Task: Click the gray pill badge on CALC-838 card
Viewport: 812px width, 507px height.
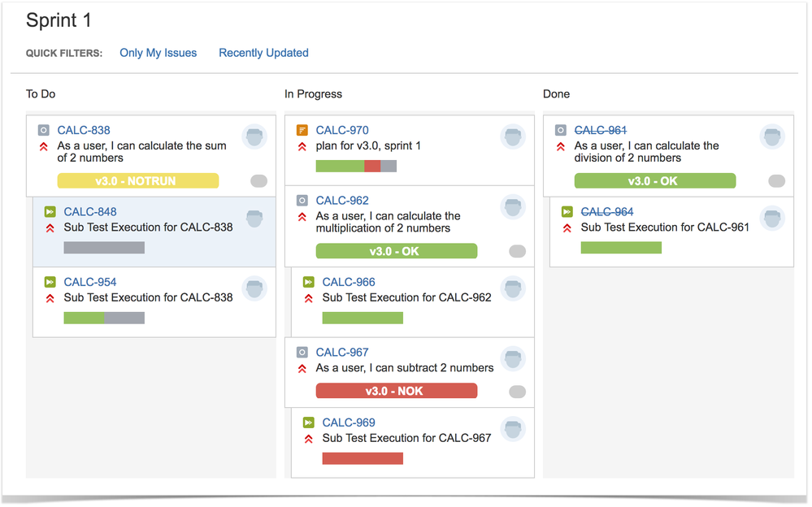Action: [x=259, y=180]
